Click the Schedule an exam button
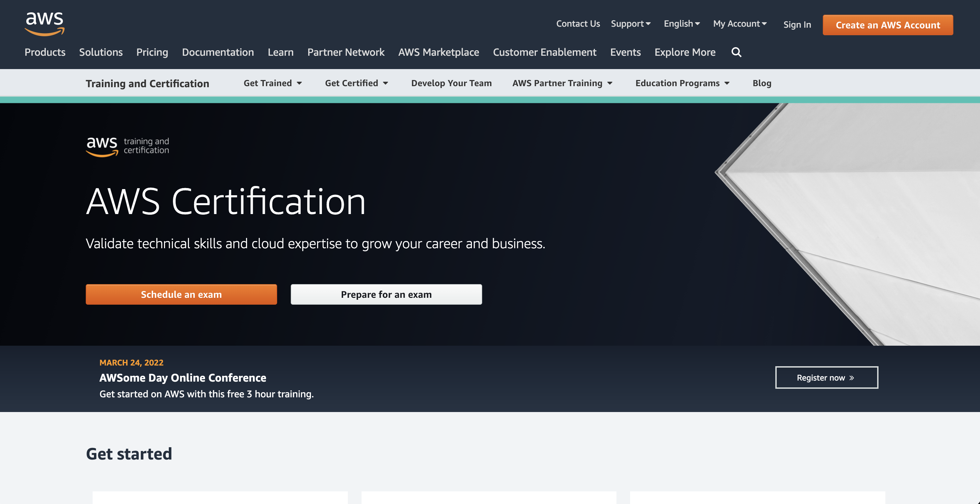 [x=181, y=294]
